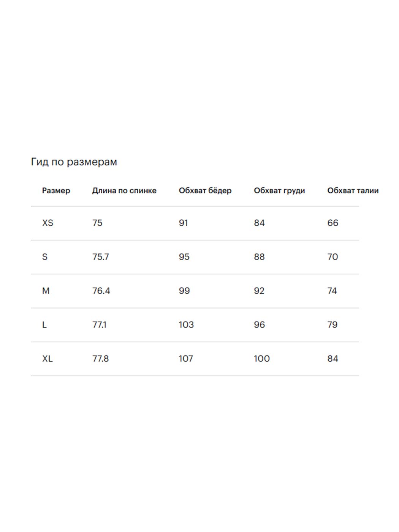Click the "Гид по размерам" heading

pyautogui.click(x=74, y=162)
